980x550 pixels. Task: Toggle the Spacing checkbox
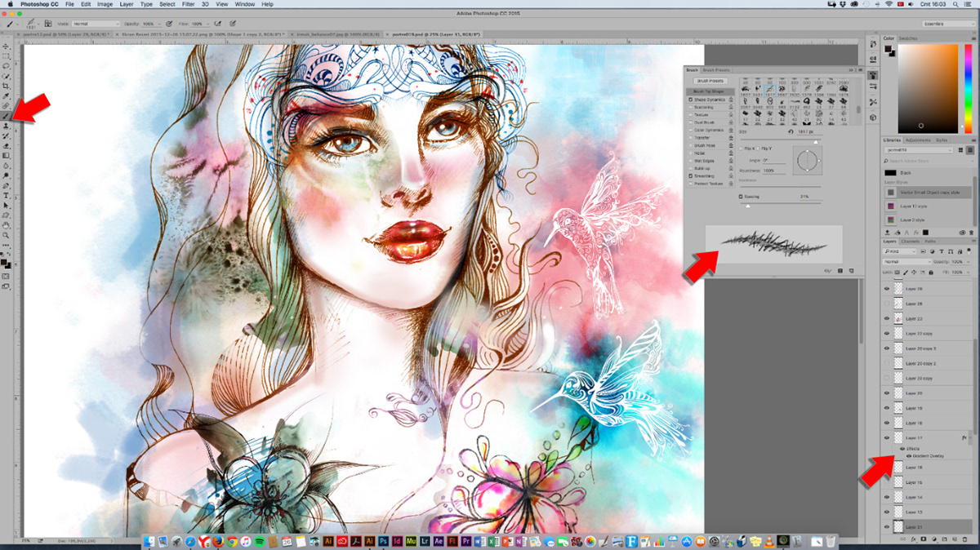pos(741,197)
